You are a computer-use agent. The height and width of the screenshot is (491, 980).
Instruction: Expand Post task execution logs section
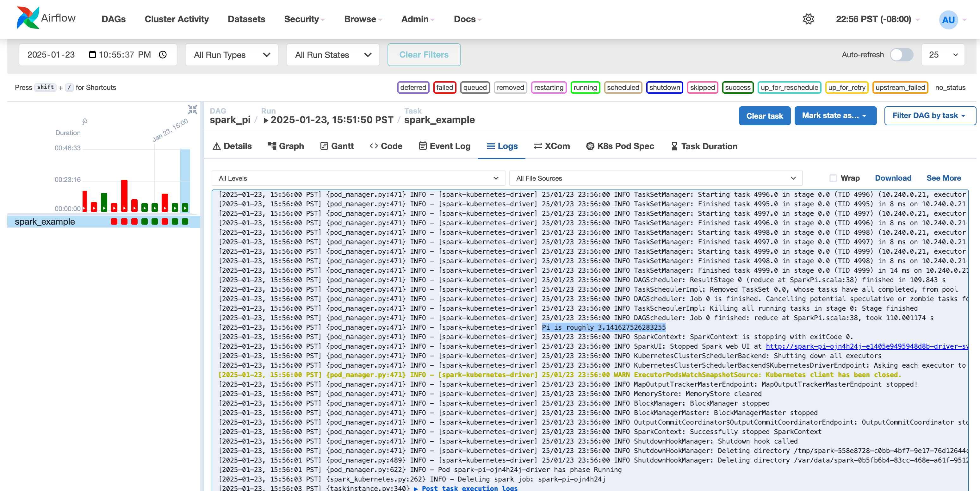[466, 488]
